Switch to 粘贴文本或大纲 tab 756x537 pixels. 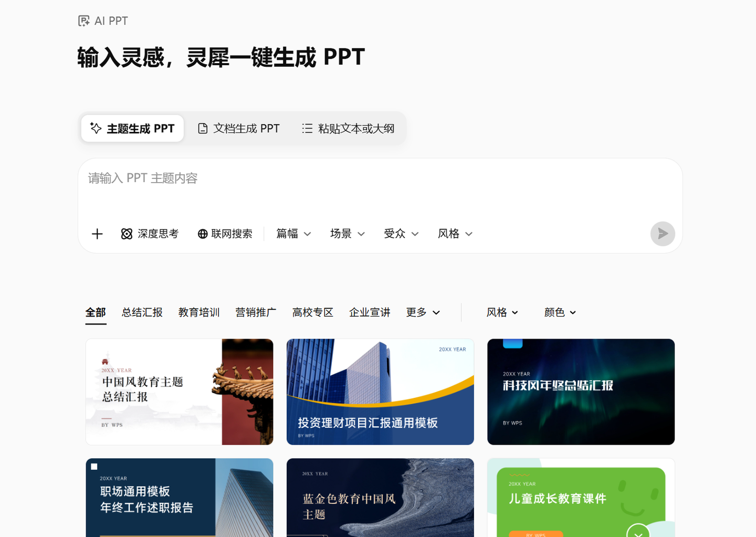(348, 129)
